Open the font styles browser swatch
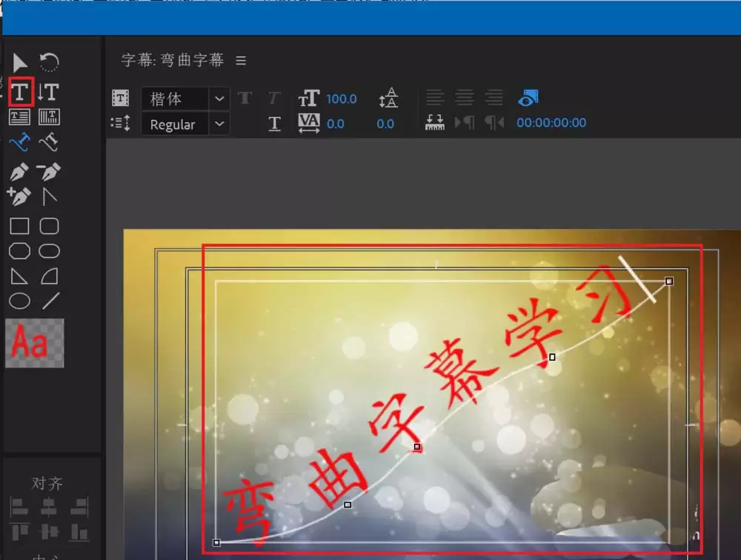Image resolution: width=741 pixels, height=560 pixels. point(33,343)
